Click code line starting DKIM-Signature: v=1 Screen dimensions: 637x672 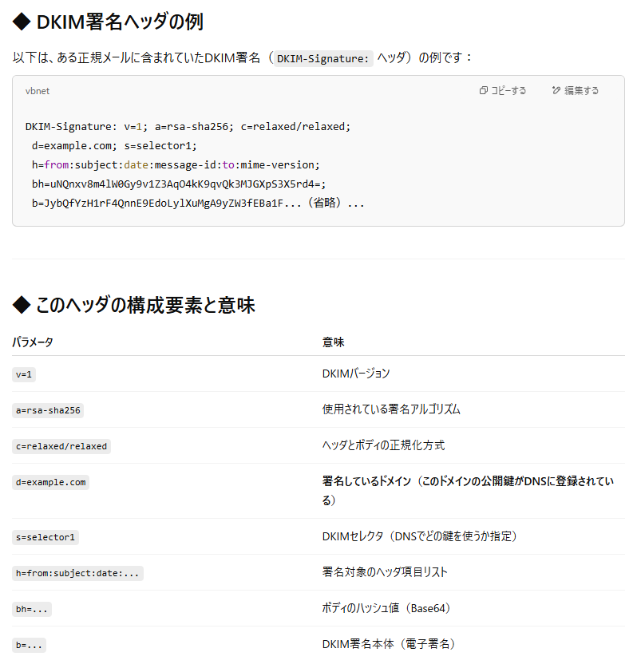pyautogui.click(x=188, y=126)
